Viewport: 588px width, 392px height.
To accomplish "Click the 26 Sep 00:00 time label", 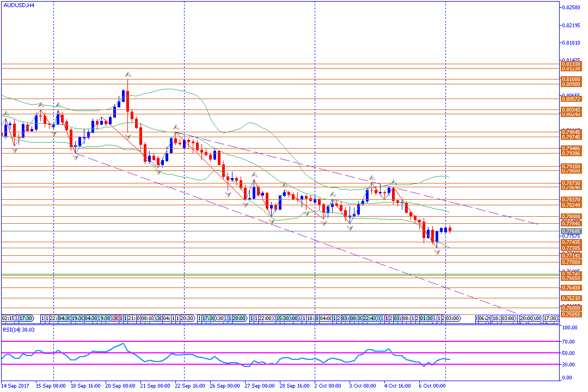I will coord(225,386).
